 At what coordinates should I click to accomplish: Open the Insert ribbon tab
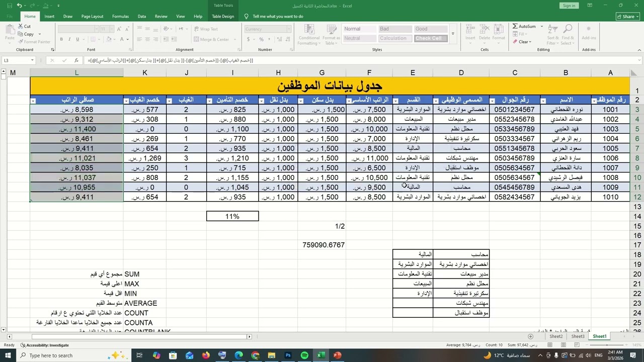pyautogui.click(x=49, y=16)
